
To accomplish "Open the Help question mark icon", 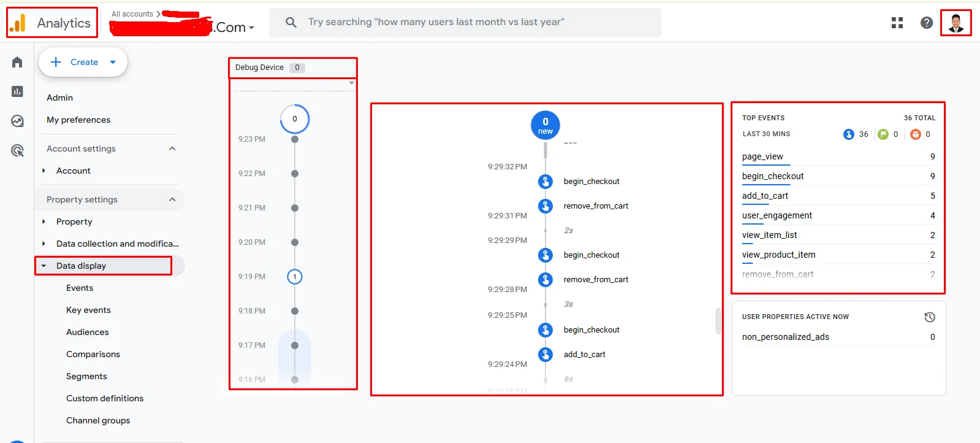I will click(927, 23).
